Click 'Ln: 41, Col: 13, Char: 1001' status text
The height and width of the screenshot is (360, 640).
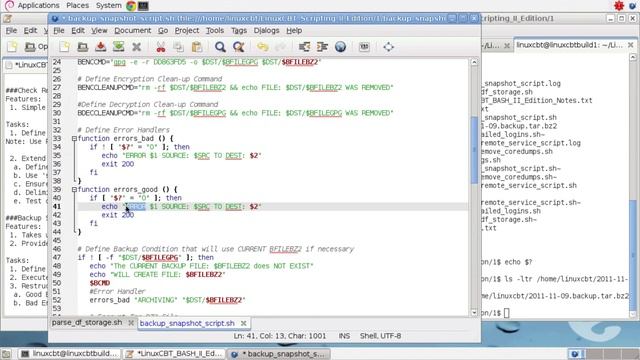point(280,336)
